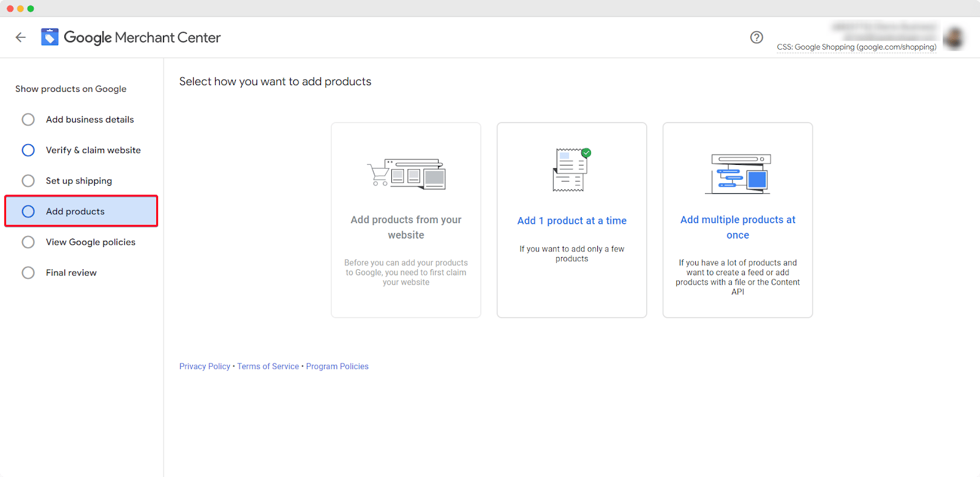Viewport: 980px width, 477px height.
Task: Click 'Select how you want to add products' heading
Action: (275, 82)
